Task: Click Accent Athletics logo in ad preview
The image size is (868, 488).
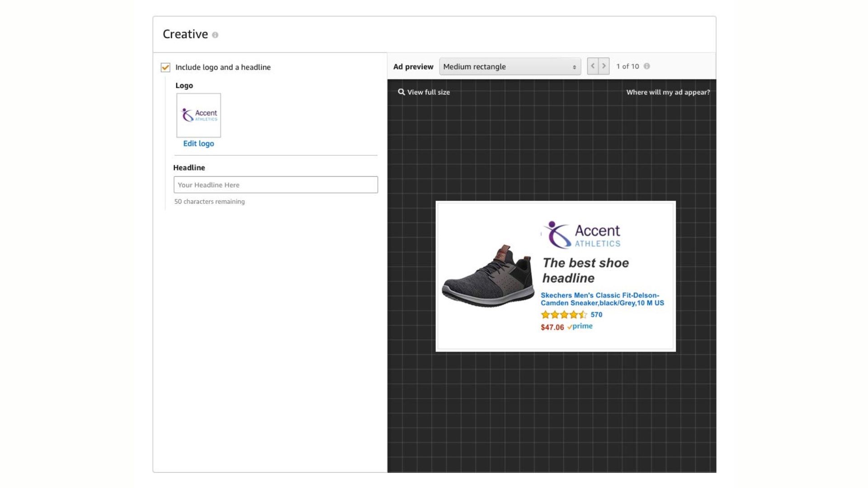Action: pos(582,235)
